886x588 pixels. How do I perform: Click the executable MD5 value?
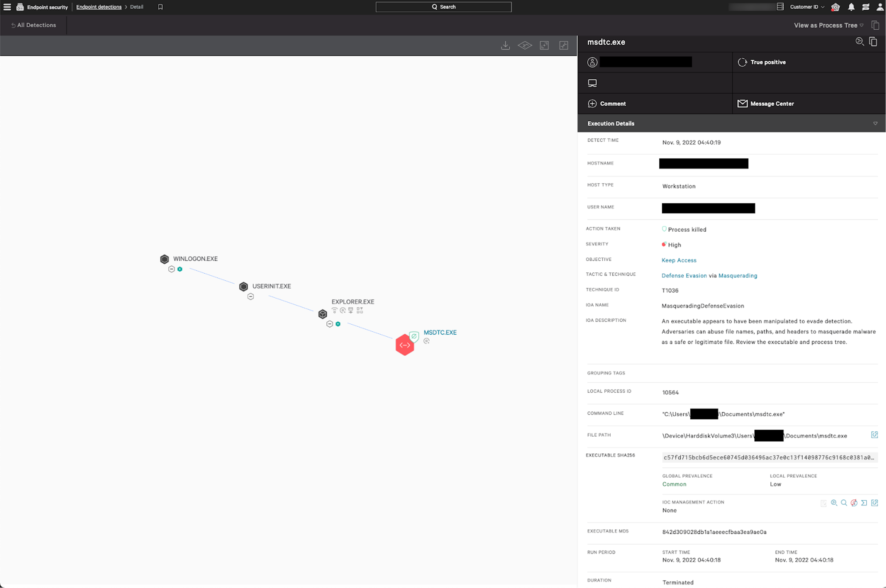tap(714, 532)
